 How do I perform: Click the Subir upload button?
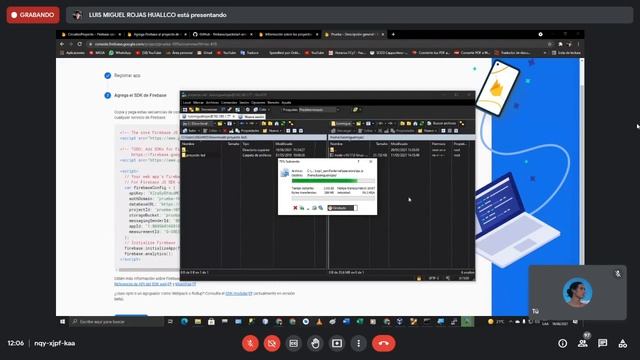190,131
